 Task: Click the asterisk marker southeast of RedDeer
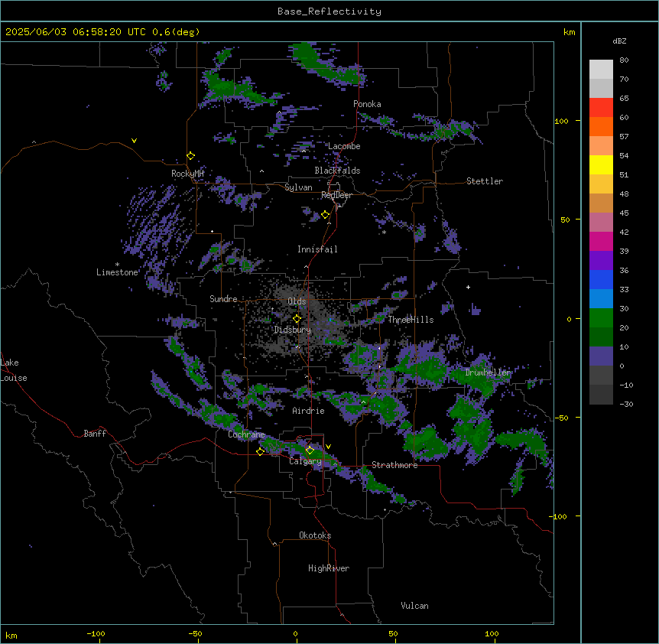[384, 233]
